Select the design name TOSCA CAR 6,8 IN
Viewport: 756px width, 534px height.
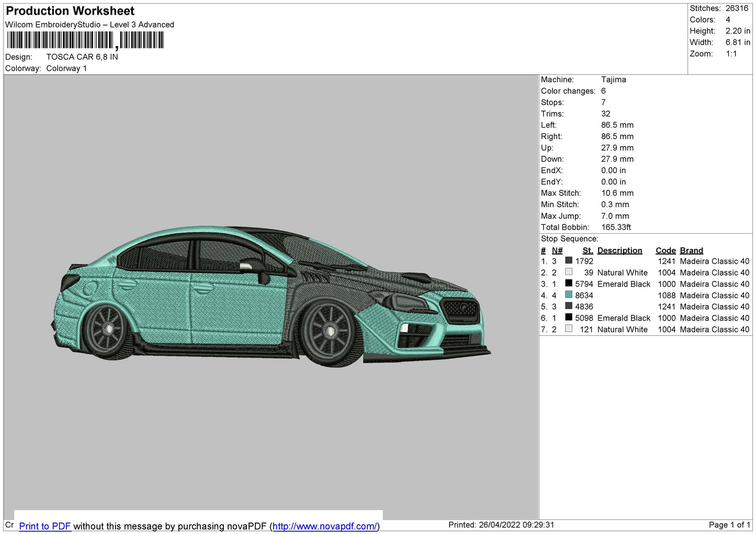tap(82, 57)
